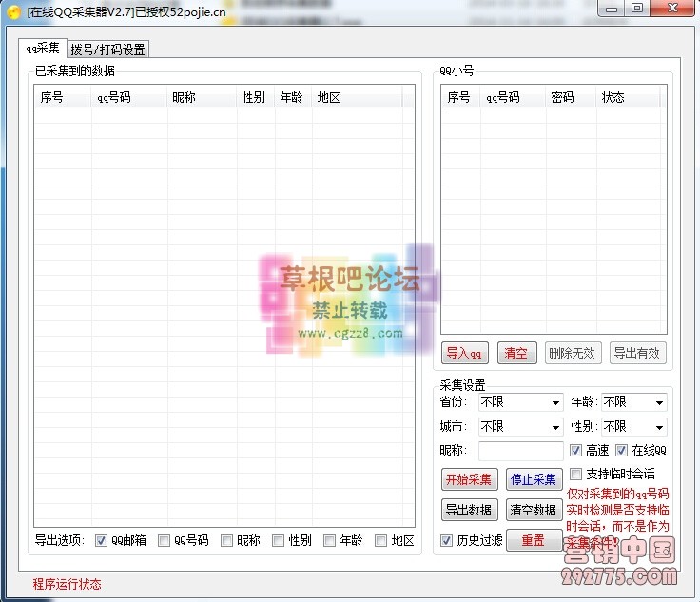Enable the QQ号码 export checkbox
This screenshot has height=602, width=700.
pos(164,541)
